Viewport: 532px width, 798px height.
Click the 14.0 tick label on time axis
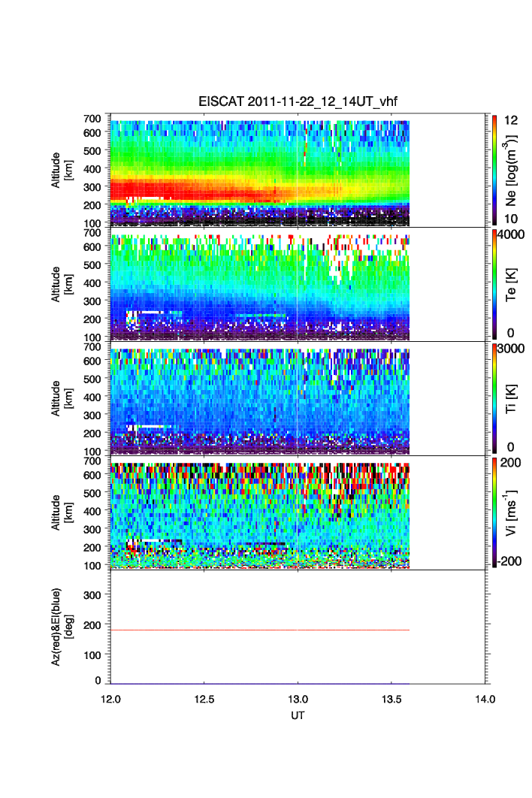(485, 699)
